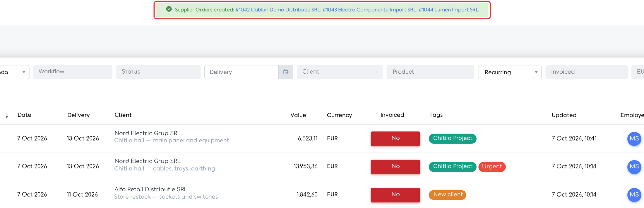Click the orange New client tag
Screen dimensions: 644x208
pos(448,195)
